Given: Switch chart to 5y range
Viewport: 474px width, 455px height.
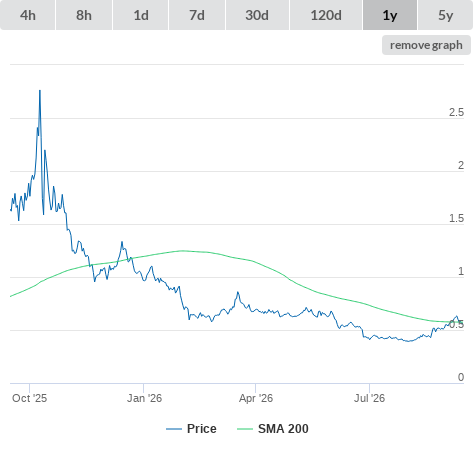Looking at the screenshot, I should 446,15.
